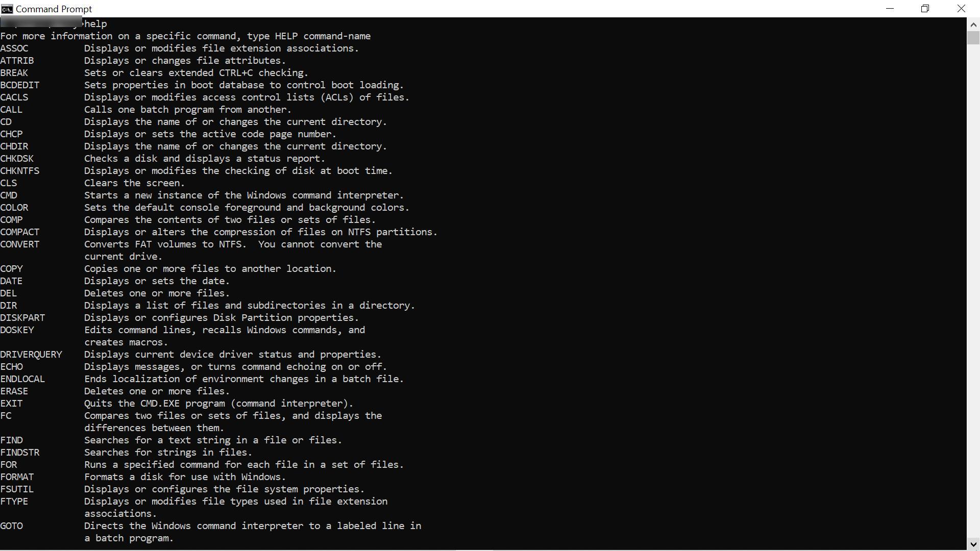Click minimize button in window controls
The height and width of the screenshot is (551, 980).
tap(890, 8)
